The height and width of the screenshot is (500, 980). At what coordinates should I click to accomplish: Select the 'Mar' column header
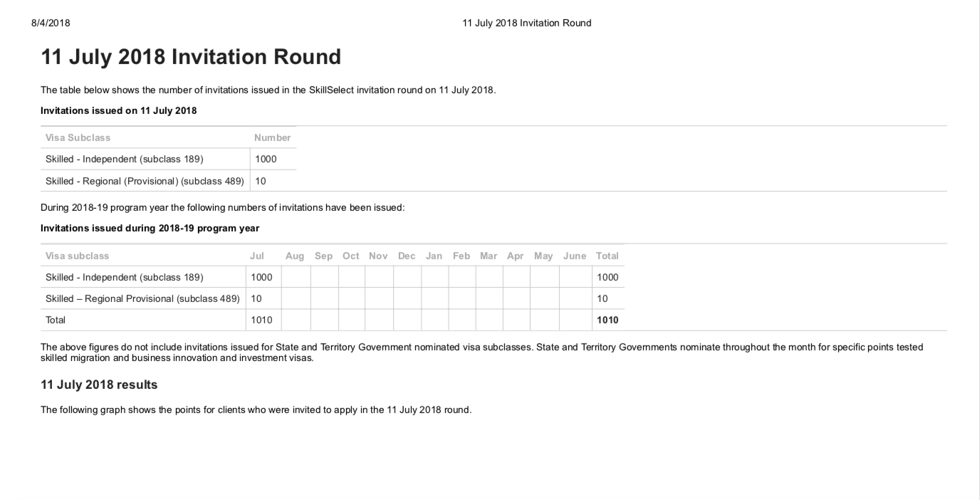(489, 256)
